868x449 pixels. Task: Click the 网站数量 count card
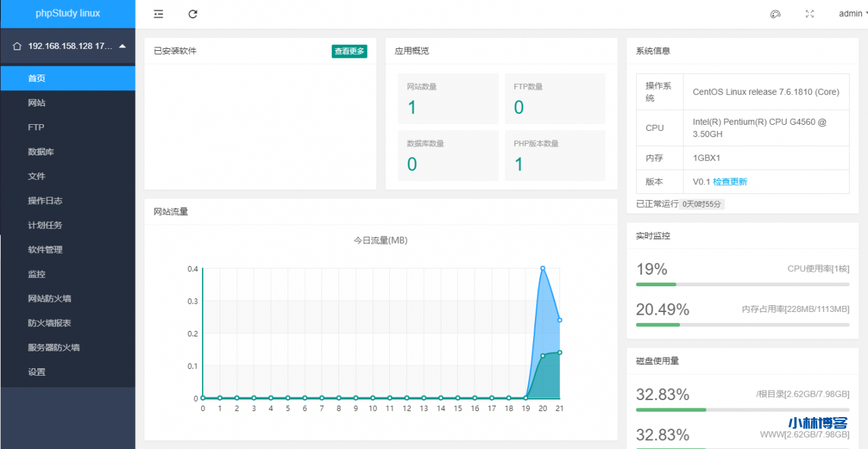(448, 99)
